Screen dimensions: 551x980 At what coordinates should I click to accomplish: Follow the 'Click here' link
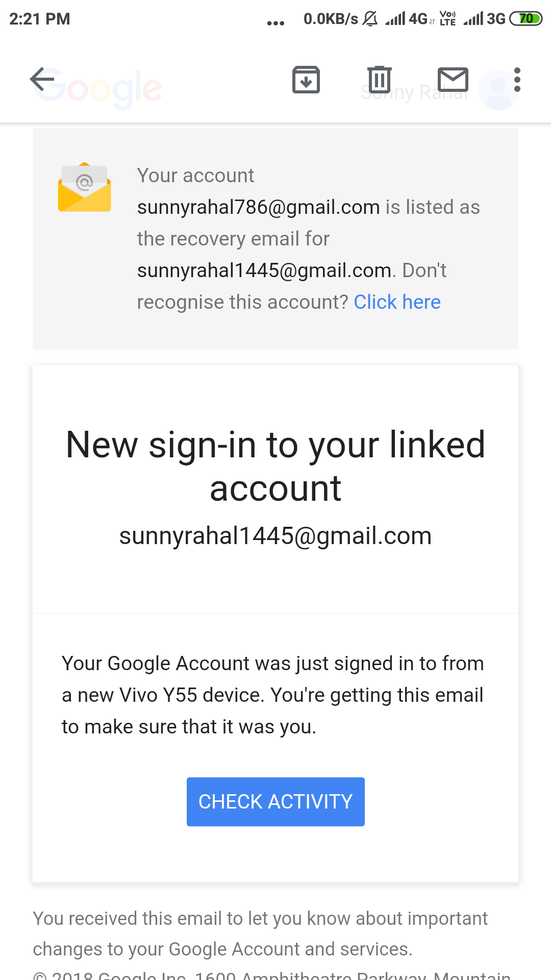[397, 302]
